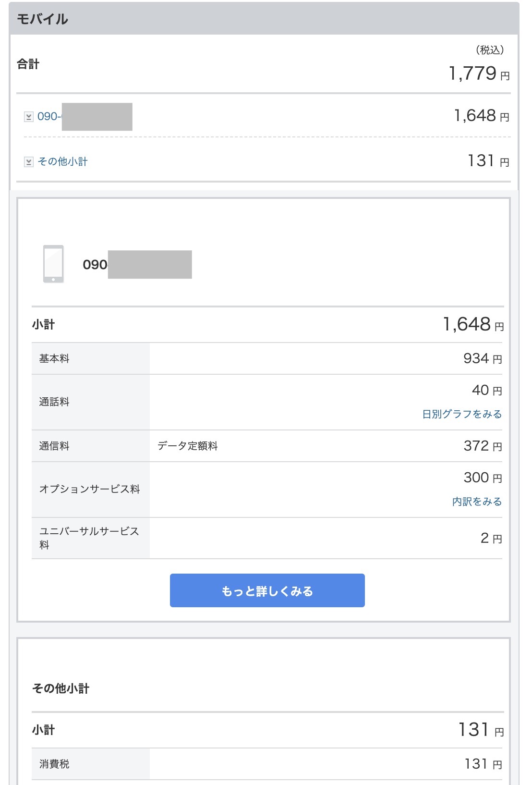Select the 消費税 row label
The image size is (532, 785).
pos(54,764)
